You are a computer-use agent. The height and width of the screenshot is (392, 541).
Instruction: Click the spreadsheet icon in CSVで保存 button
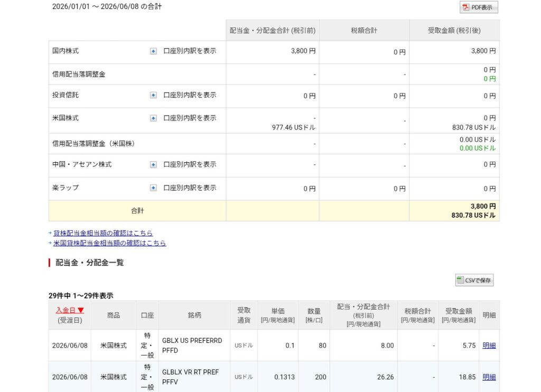coord(460,280)
